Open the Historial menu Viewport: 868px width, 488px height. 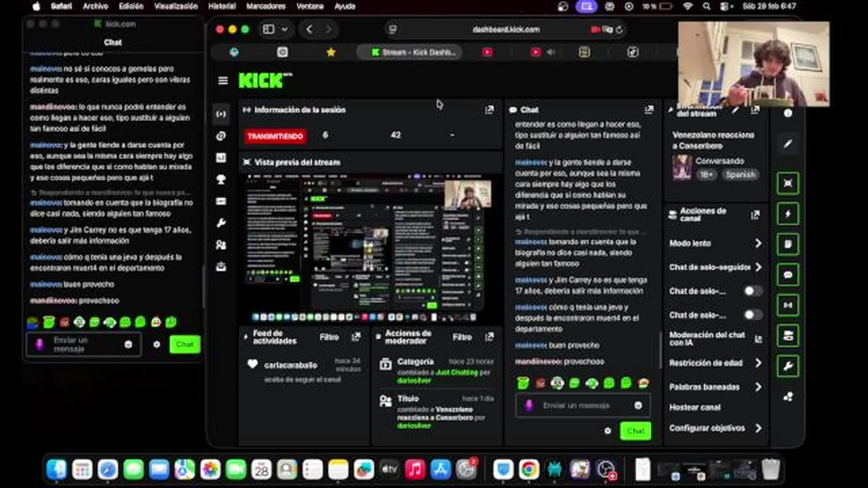pyautogui.click(x=222, y=6)
